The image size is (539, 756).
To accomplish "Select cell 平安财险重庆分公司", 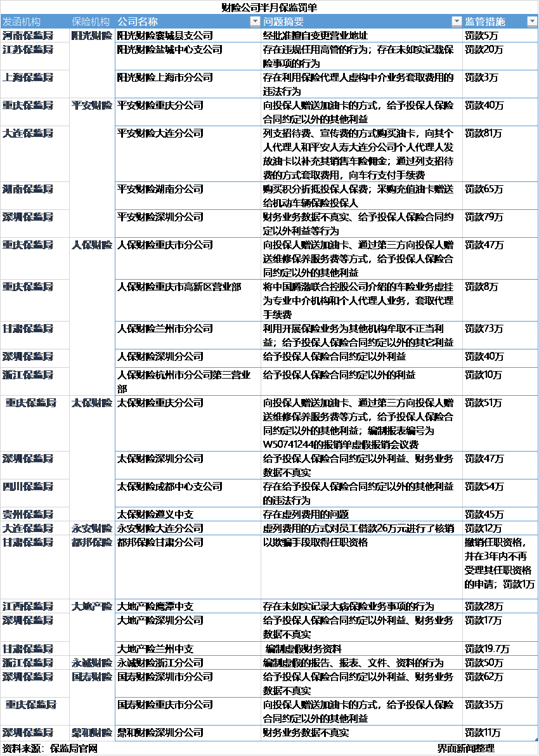I will [x=188, y=112].
